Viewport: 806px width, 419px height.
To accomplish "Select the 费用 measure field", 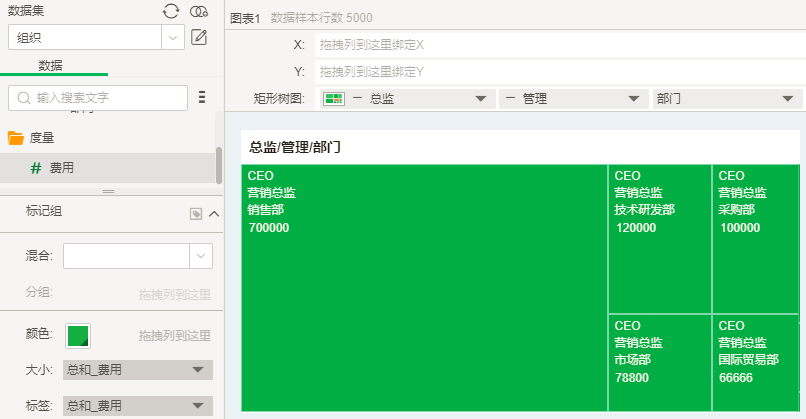I will click(107, 168).
